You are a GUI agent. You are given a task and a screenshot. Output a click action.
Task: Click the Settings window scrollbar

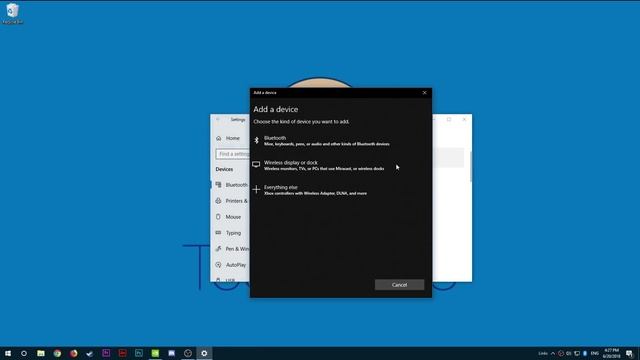[x=471, y=166]
